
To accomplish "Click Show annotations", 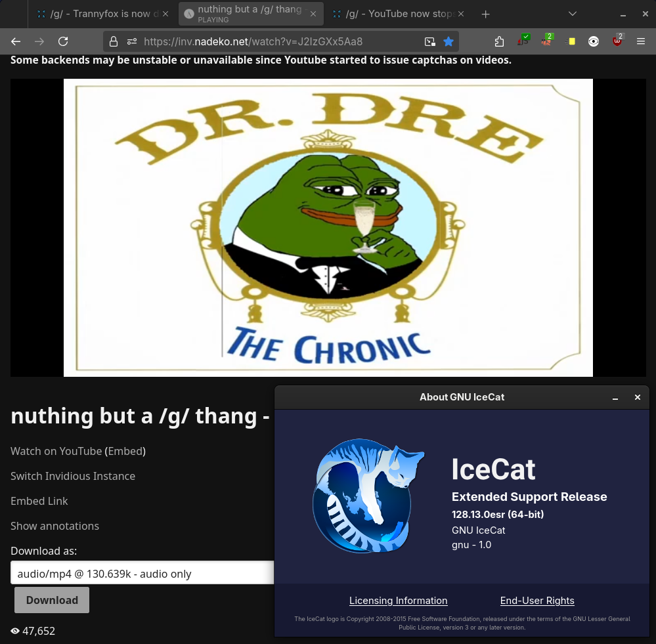I will [55, 526].
